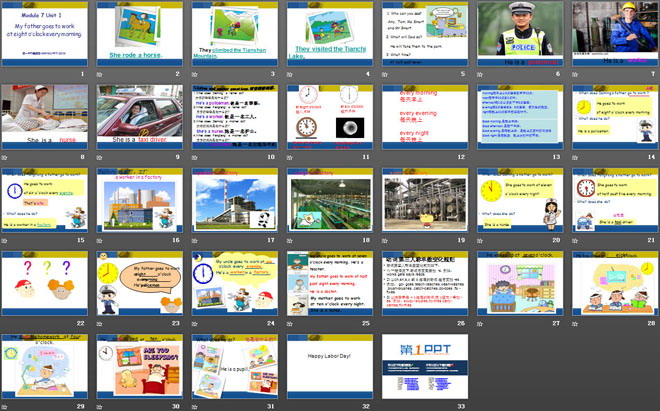Click the animation star under slide 3
660x411 pixels.
point(195,74)
